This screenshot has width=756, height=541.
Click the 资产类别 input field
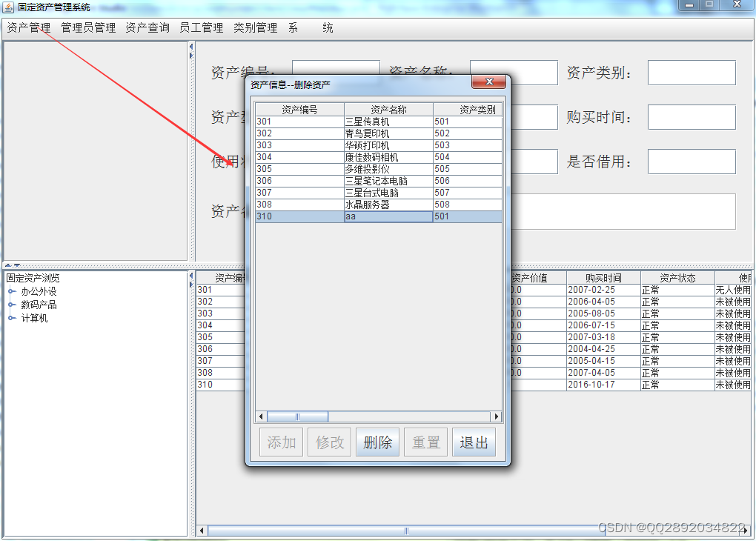691,72
